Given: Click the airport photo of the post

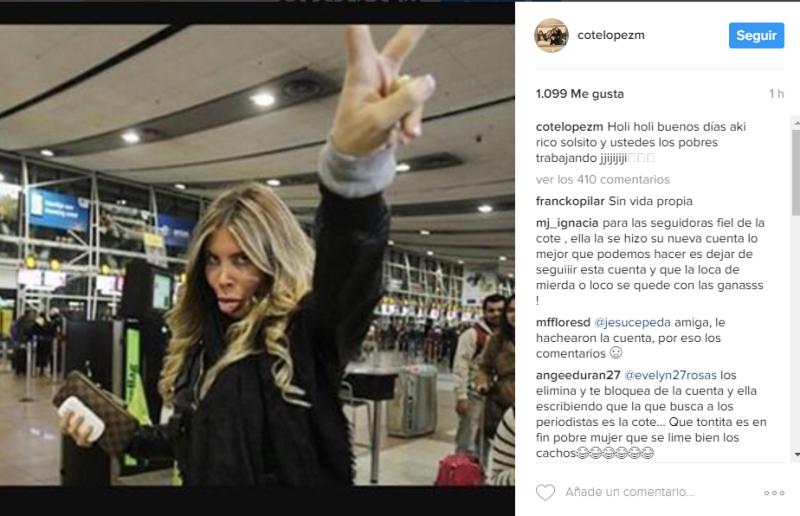Looking at the screenshot, I should click(257, 255).
